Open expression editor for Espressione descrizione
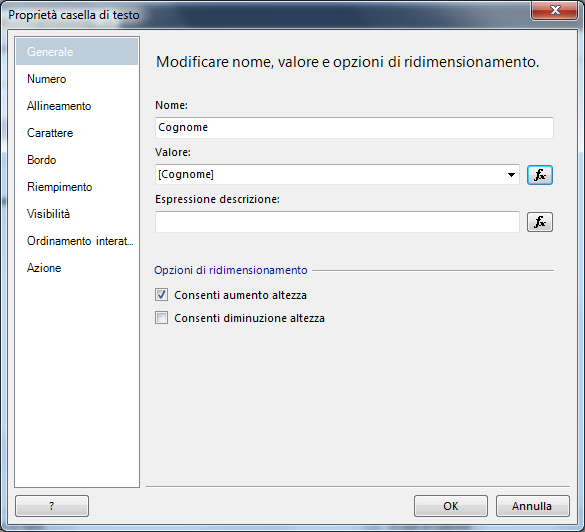 pos(539,222)
